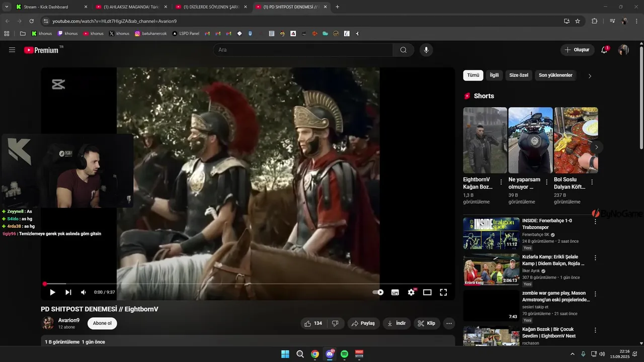Reload the page
The width and height of the screenshot is (644, 362).
tap(32, 21)
